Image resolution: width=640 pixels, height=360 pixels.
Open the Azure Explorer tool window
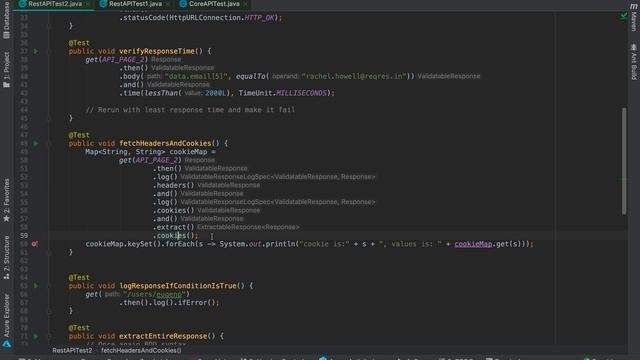pos(6,320)
